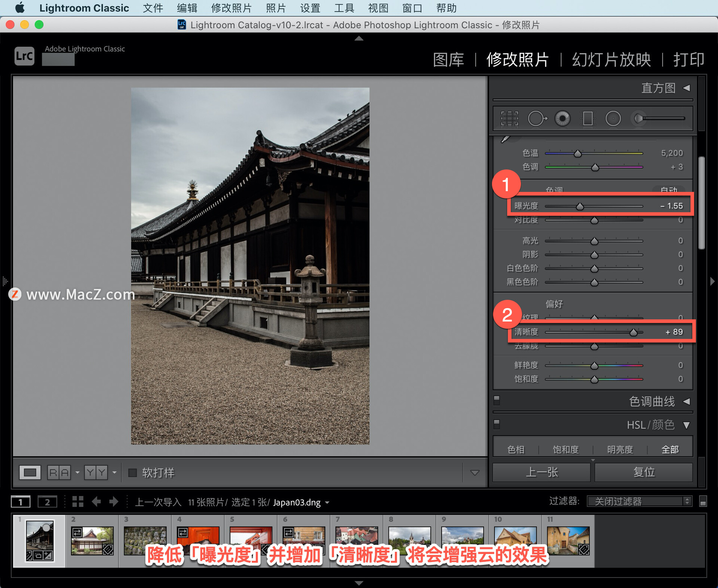Open the 帮助 menu
The height and width of the screenshot is (588, 718).
(x=447, y=8)
